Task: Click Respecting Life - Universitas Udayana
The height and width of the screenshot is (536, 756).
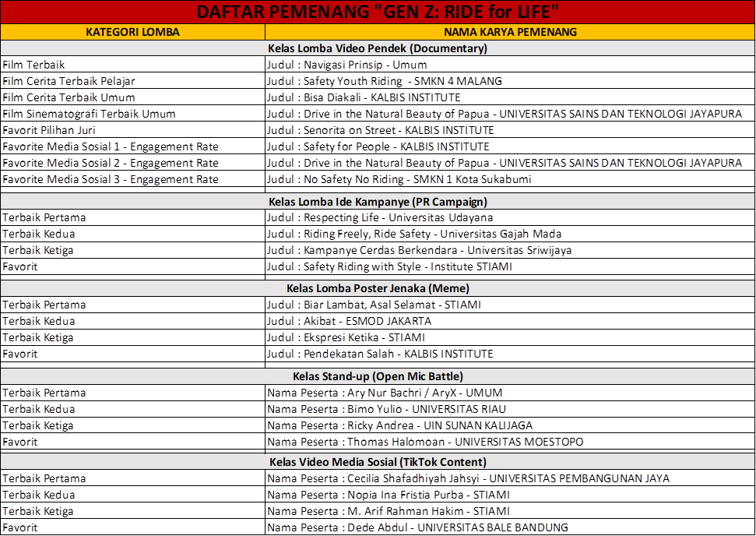Action: click(x=510, y=217)
